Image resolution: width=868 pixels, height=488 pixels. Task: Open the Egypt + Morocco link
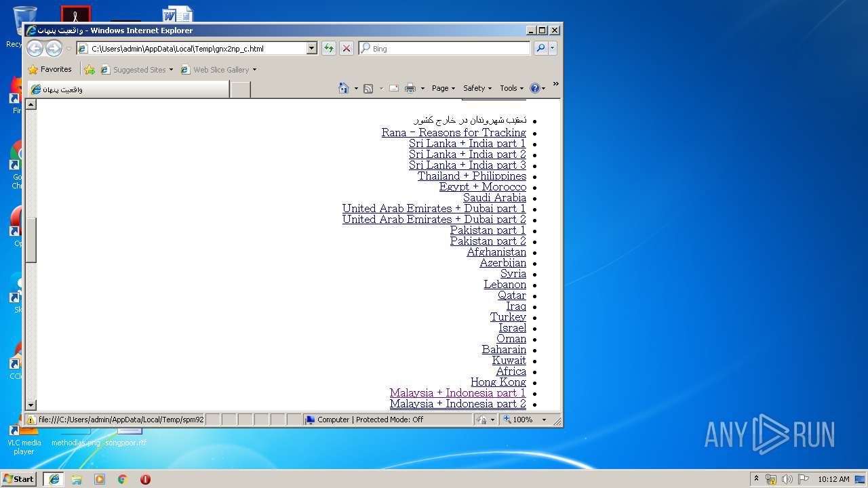[x=483, y=186]
